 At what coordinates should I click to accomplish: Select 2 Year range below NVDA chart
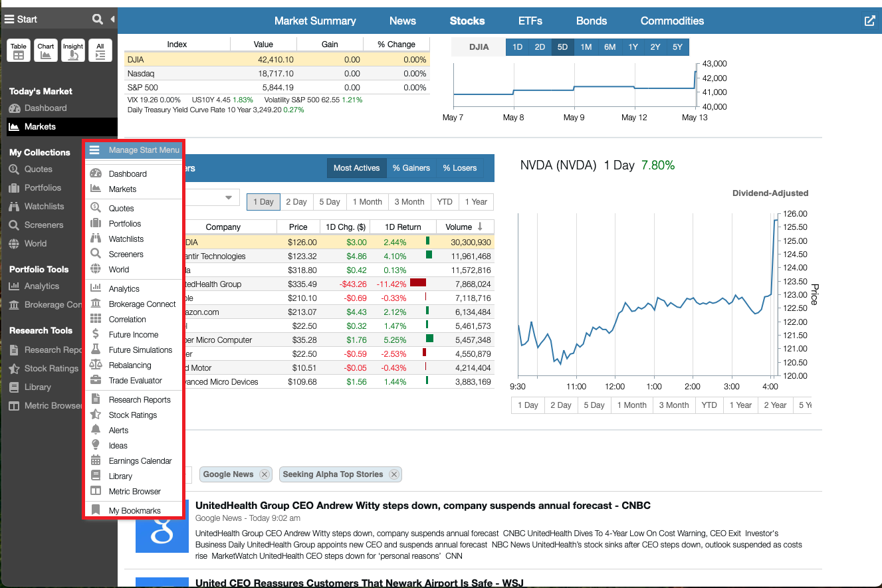coord(775,405)
